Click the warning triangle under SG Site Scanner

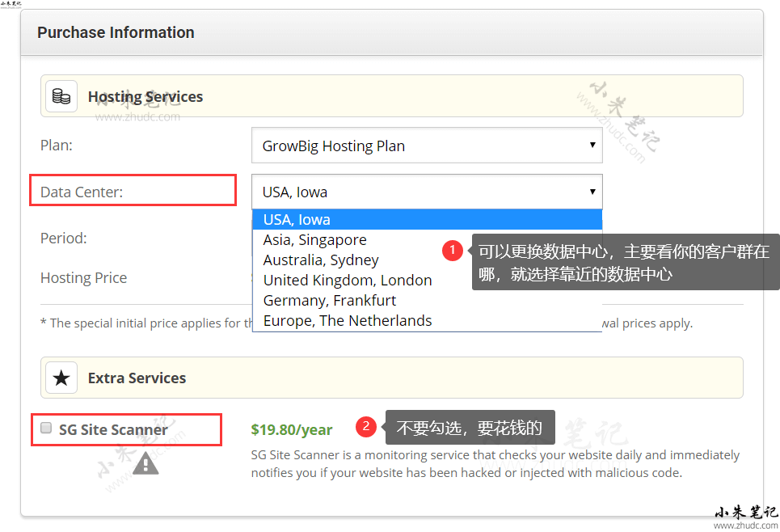[x=145, y=462]
